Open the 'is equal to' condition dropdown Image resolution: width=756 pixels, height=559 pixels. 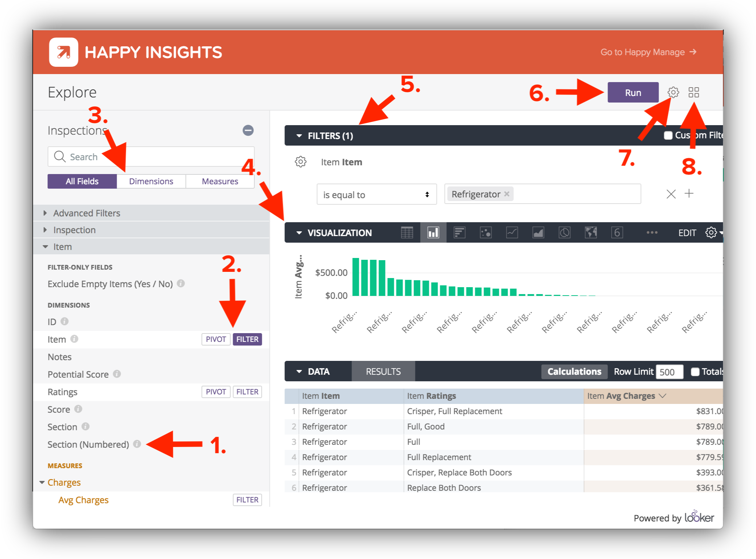pyautogui.click(x=376, y=194)
